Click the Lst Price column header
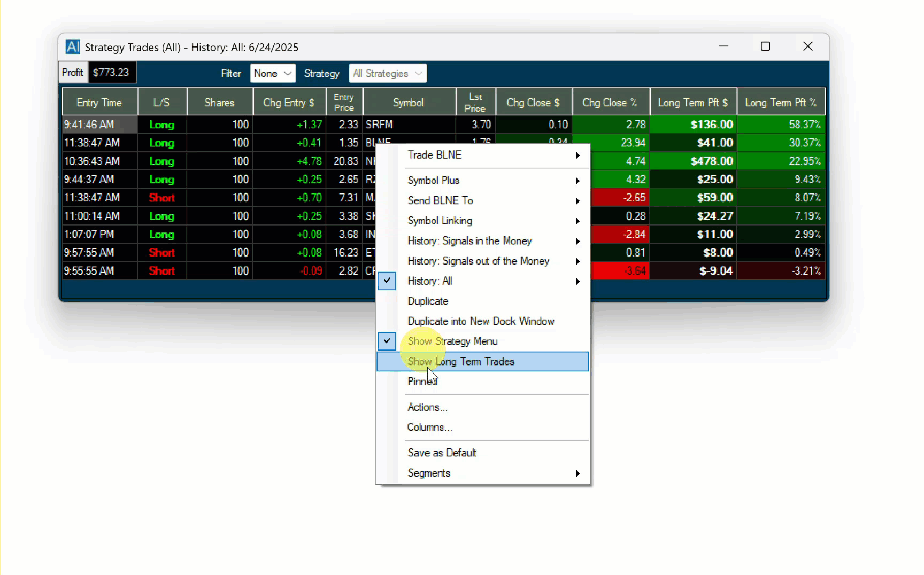This screenshot has height=575, width=924. (475, 102)
